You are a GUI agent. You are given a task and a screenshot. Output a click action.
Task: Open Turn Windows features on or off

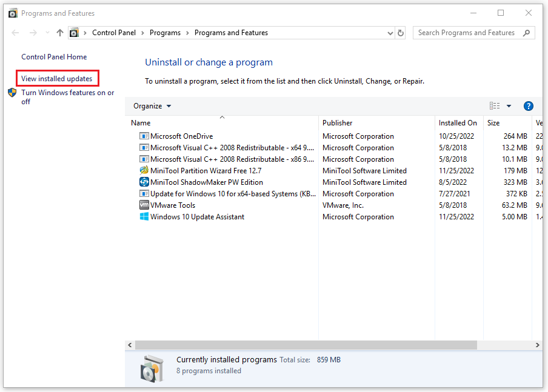pyautogui.click(x=67, y=97)
